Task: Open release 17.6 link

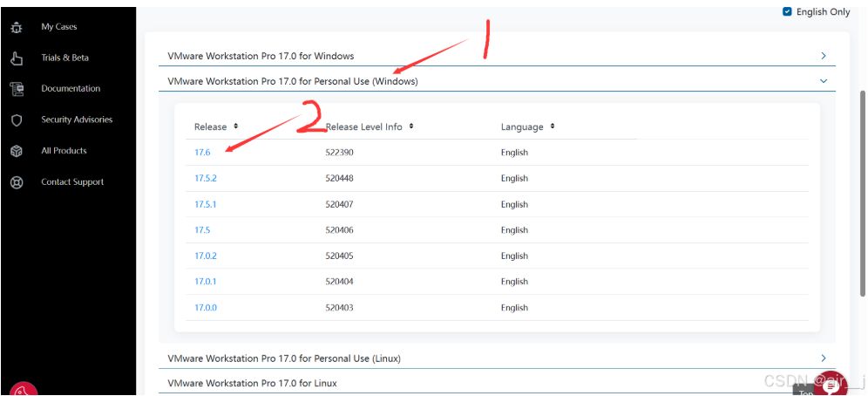Action: [x=202, y=153]
